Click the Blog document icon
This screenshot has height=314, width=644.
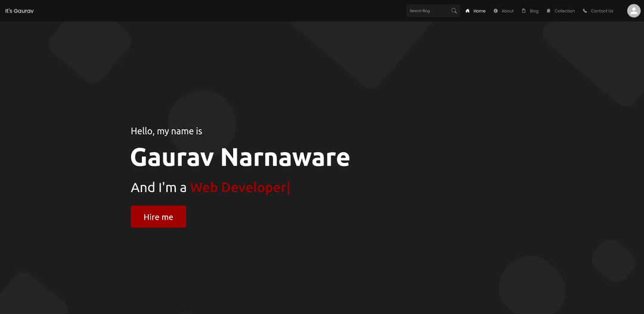click(524, 11)
